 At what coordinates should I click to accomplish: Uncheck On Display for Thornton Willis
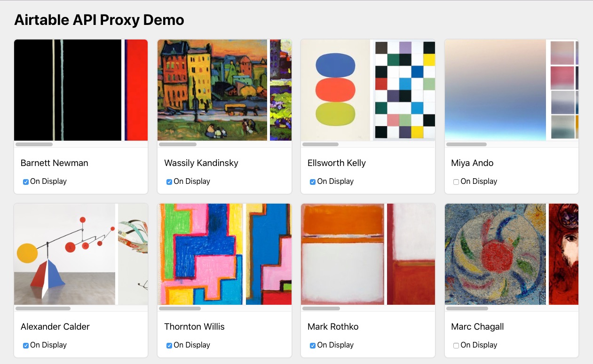point(169,346)
